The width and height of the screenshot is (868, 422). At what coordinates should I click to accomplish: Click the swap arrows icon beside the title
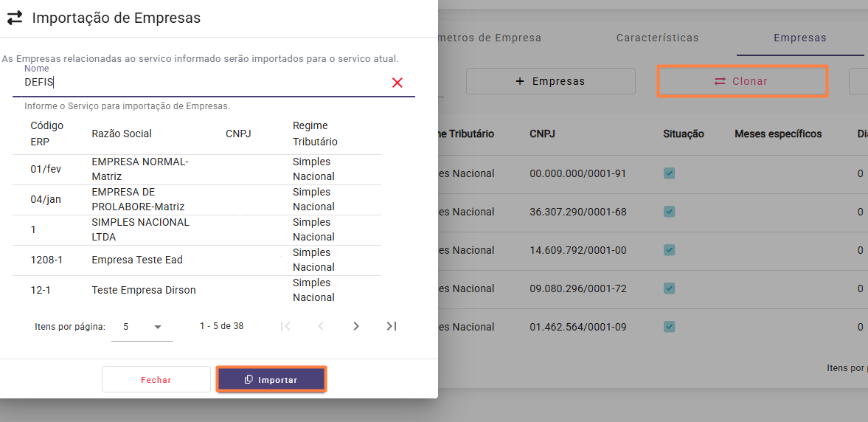[15, 18]
